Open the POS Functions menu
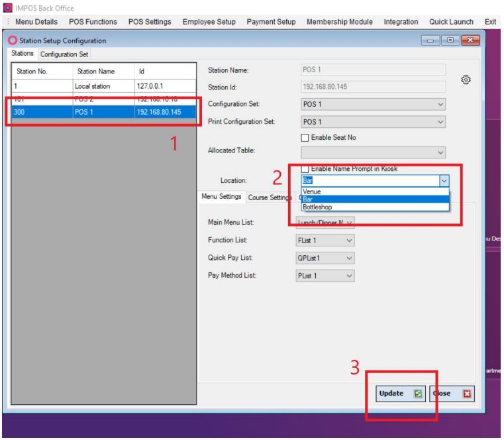Viewport: 504px width, 440px height. pyautogui.click(x=93, y=22)
